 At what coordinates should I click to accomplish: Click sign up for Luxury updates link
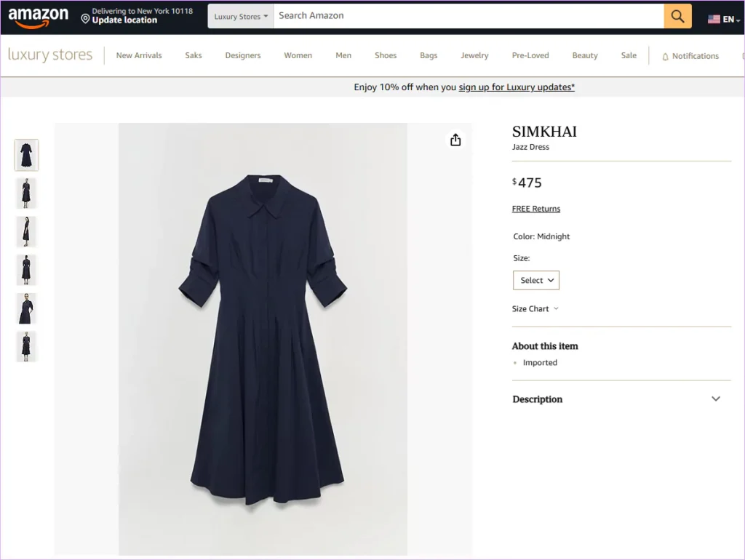click(x=517, y=87)
